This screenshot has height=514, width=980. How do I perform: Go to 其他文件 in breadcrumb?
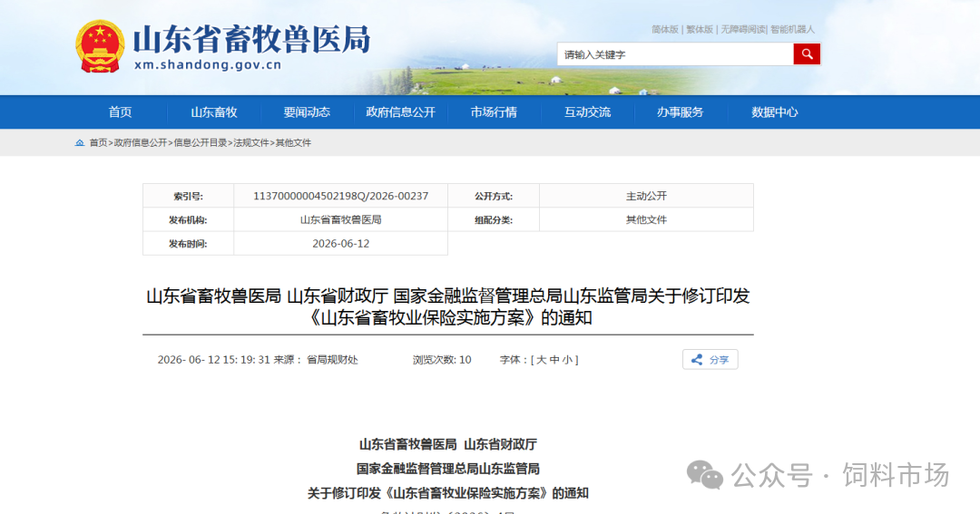(x=293, y=143)
